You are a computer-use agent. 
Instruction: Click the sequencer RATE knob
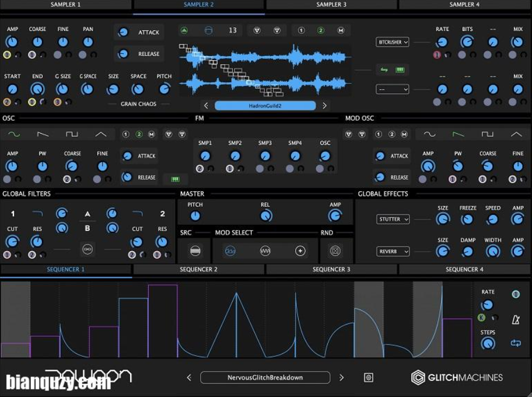(x=487, y=305)
